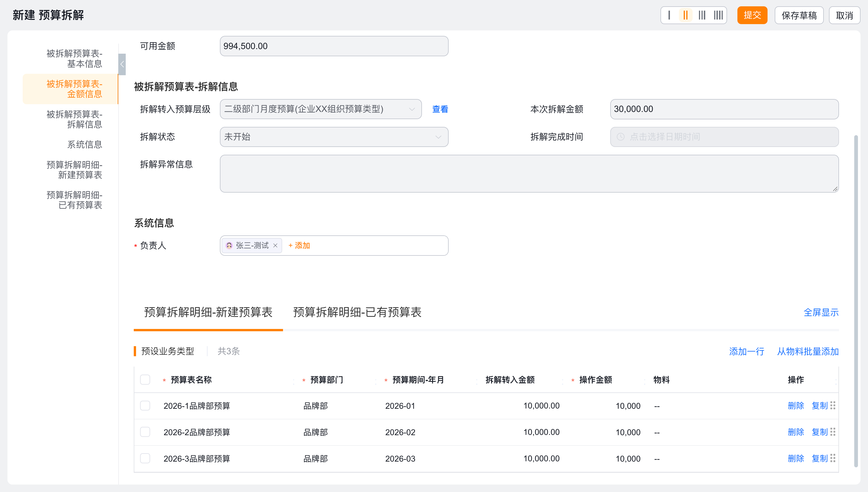Check the 2026-1品牌部预算 row checkbox
The height and width of the screenshot is (492, 868).
click(x=145, y=406)
